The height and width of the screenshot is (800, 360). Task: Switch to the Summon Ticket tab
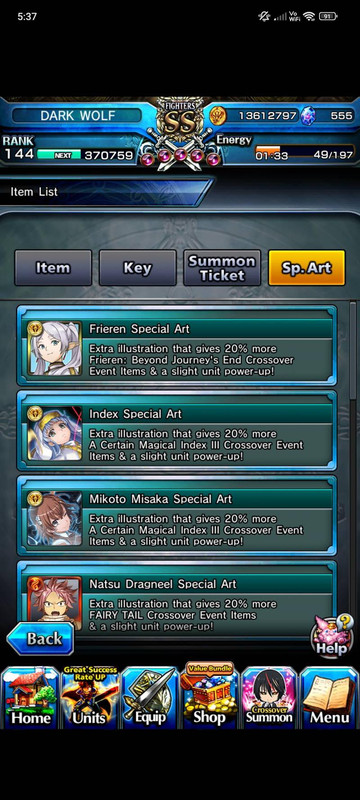[x=222, y=267]
